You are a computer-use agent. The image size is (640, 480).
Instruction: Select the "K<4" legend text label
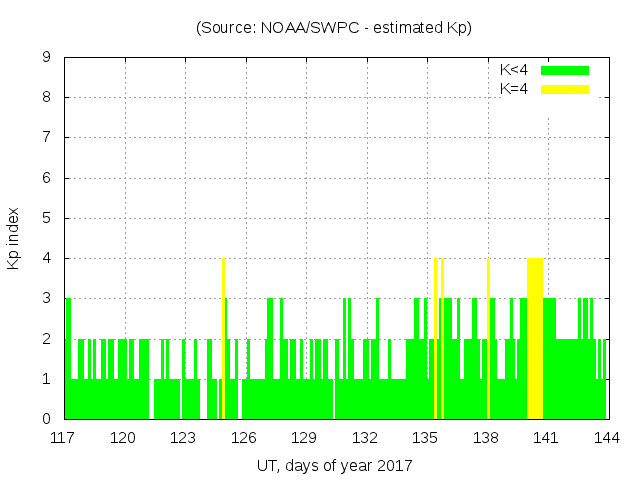[514, 70]
